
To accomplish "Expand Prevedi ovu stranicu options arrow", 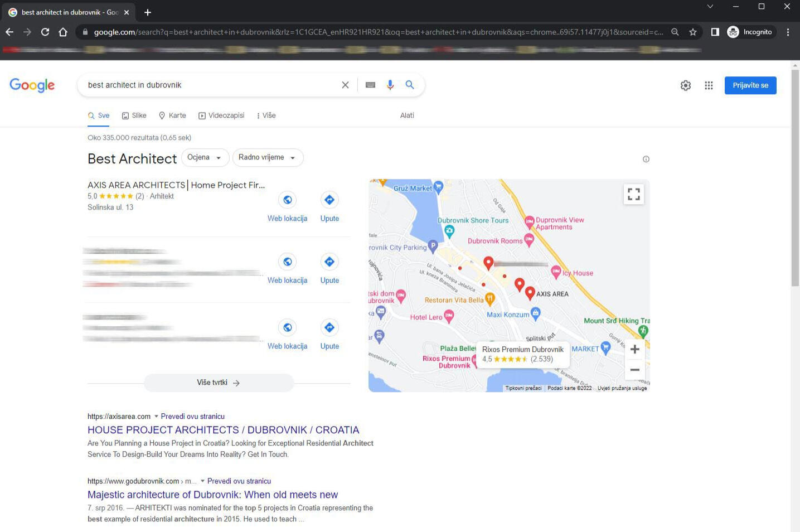I will tap(156, 416).
